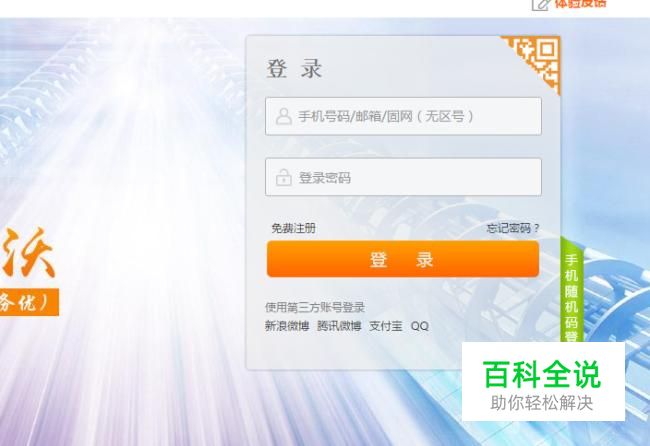Click the orange 登录 button
Screen dimensions: 650x446
tap(403, 259)
